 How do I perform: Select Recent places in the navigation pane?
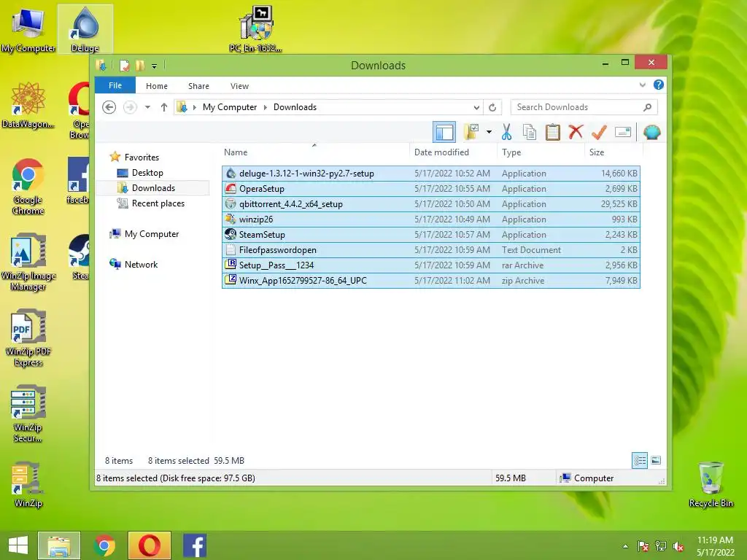158,203
